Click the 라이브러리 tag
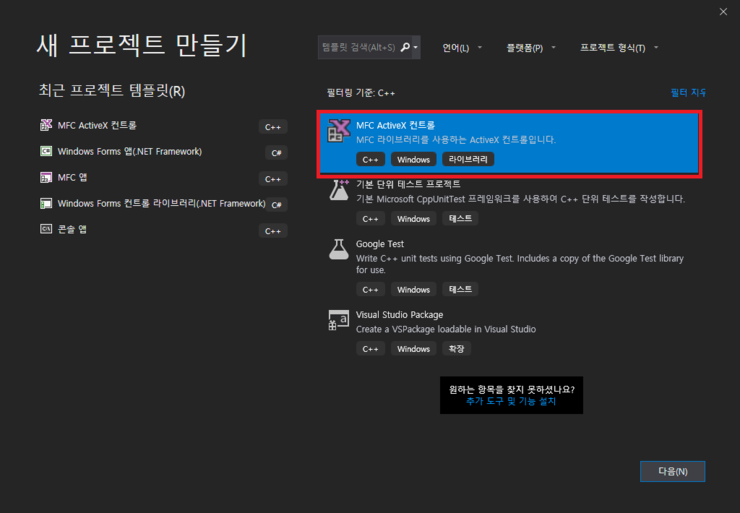 pos(468,159)
